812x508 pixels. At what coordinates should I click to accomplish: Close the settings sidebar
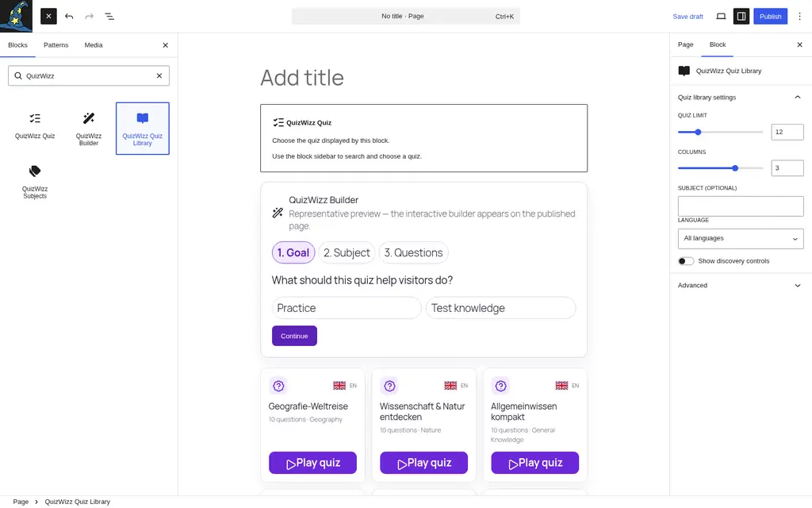click(x=799, y=44)
